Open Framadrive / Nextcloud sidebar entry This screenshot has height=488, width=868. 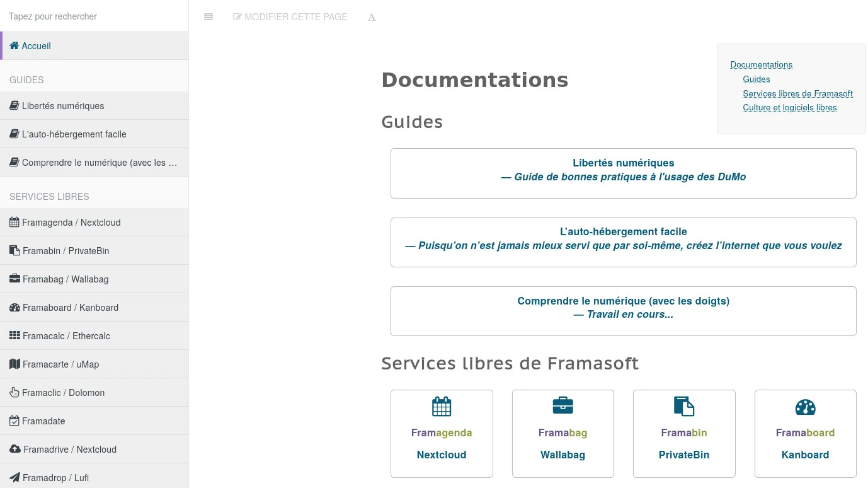click(x=94, y=450)
